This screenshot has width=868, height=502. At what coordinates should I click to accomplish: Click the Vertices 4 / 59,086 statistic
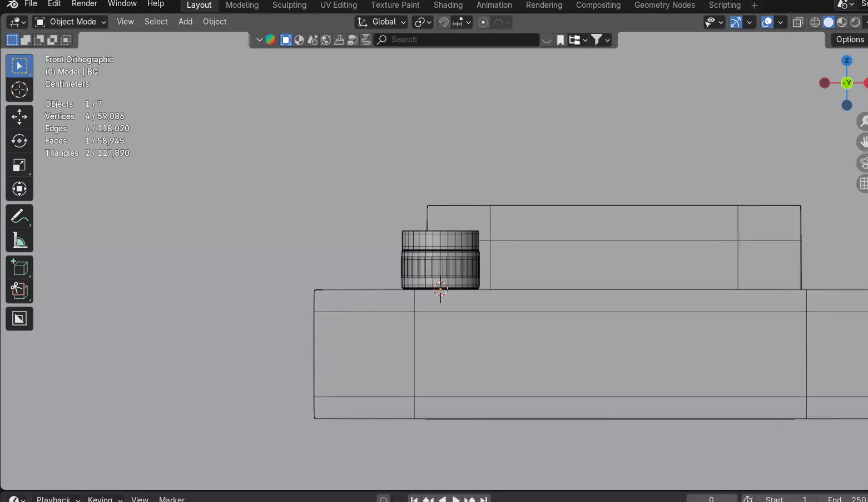[x=85, y=116]
